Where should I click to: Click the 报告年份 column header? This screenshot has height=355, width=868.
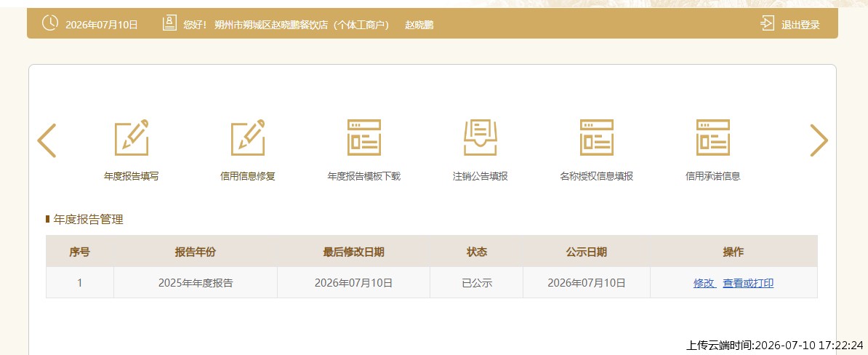(x=196, y=252)
